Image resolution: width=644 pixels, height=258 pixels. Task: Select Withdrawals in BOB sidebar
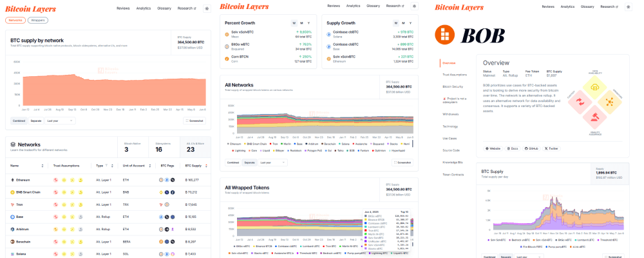click(x=450, y=114)
